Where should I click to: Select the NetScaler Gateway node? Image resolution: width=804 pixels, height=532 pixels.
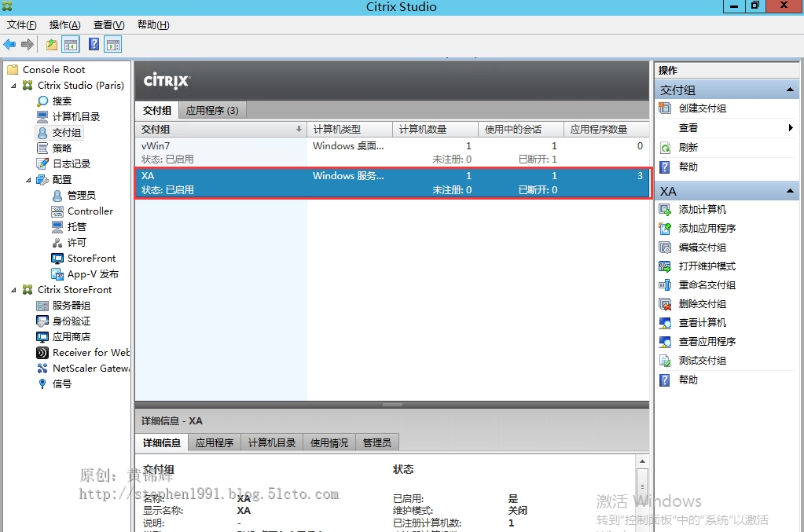pos(90,369)
